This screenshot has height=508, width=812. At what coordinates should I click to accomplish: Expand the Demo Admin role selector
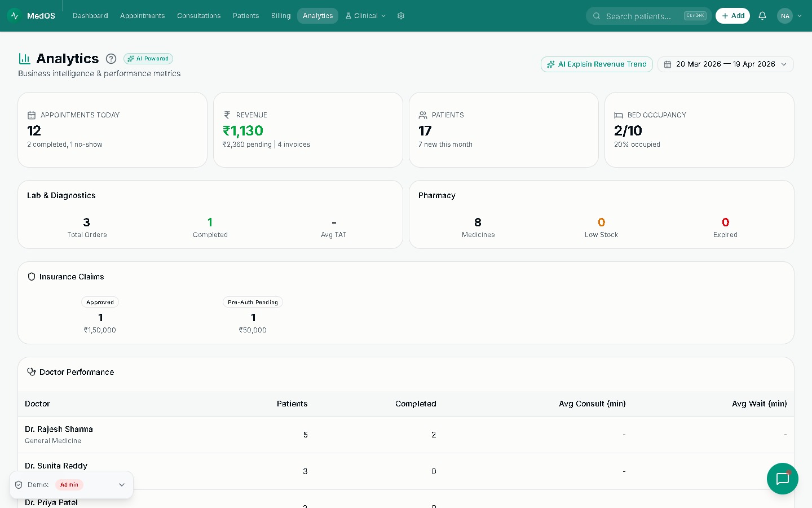(72, 485)
